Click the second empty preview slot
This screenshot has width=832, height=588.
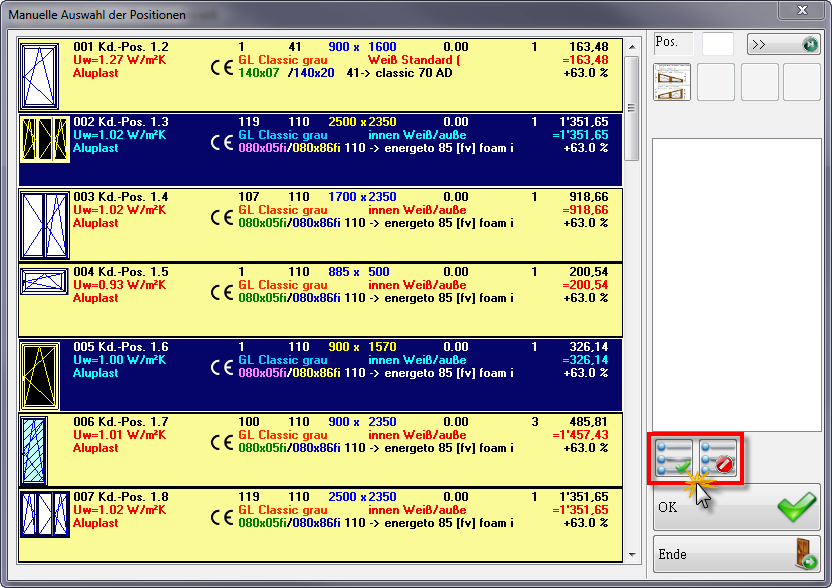716,82
